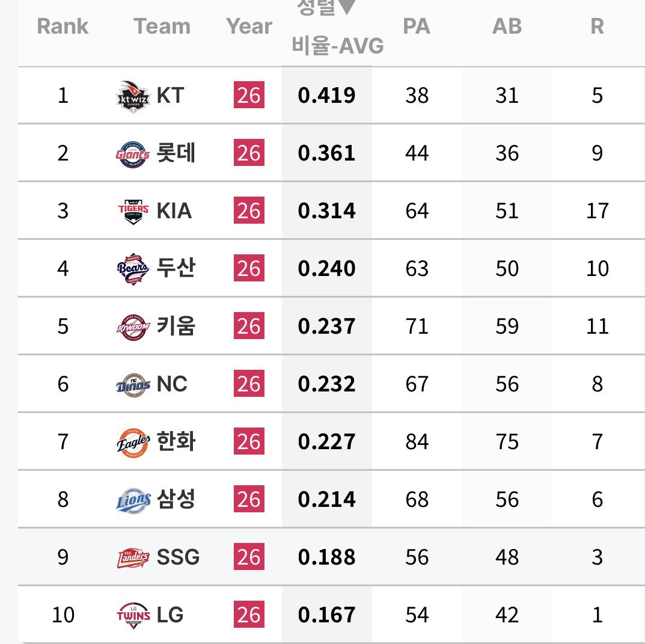Click the SSG Landers team logo

click(x=133, y=558)
